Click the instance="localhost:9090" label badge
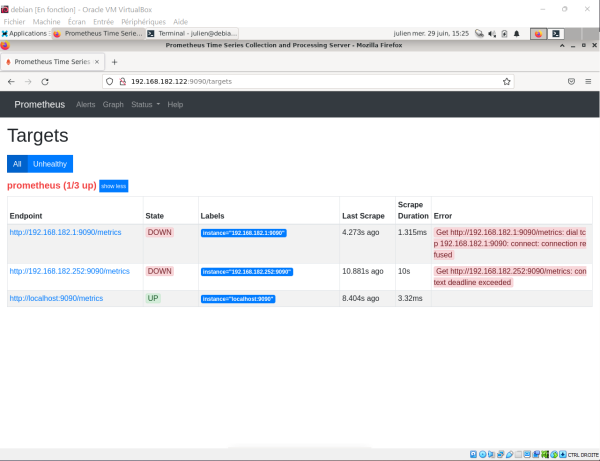 [x=238, y=299]
